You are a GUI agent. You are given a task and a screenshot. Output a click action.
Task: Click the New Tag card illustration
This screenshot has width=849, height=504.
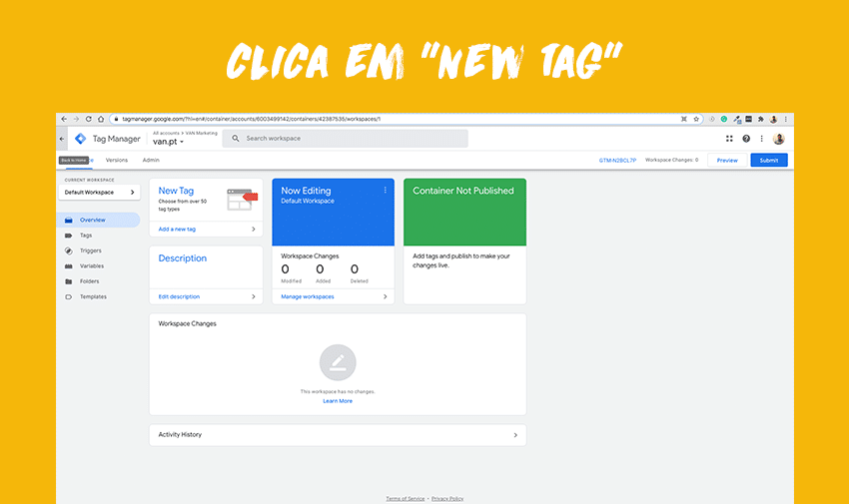coord(242,199)
